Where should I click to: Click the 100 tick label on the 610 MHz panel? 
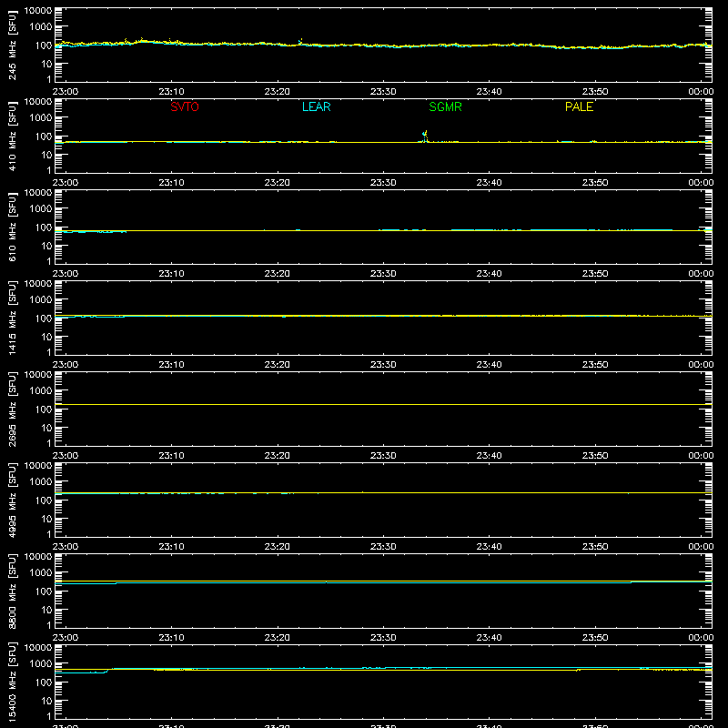coord(44,227)
